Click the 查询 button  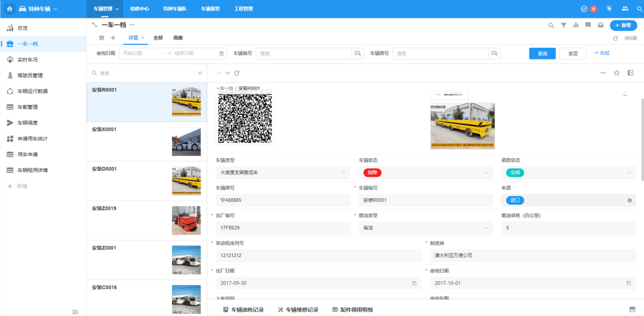point(542,53)
